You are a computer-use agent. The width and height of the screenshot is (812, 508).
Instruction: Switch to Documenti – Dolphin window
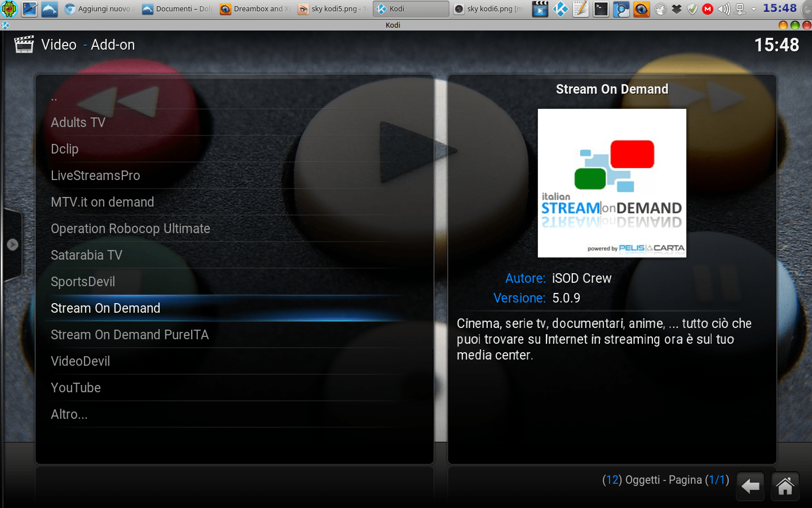[x=176, y=8]
